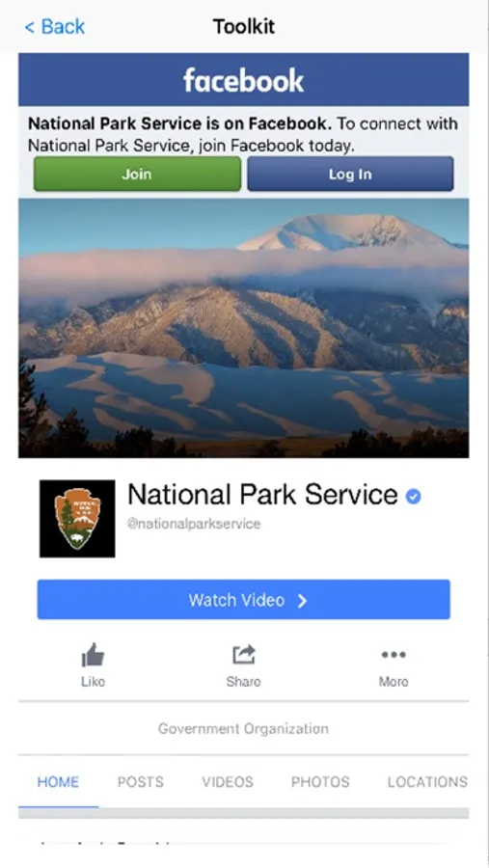The width and height of the screenshot is (489, 868).
Task: Switch to the POSTS tab
Action: (x=141, y=782)
